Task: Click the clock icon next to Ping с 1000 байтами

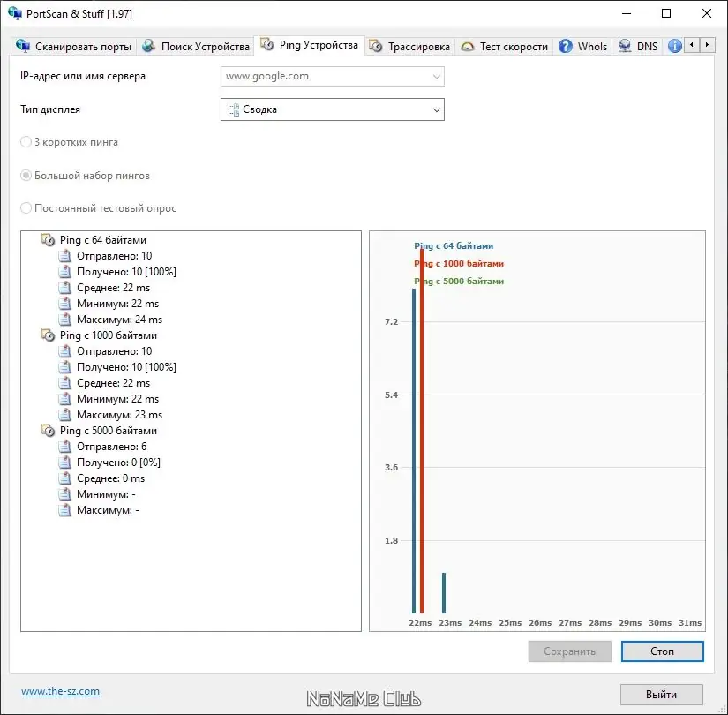Action: click(x=48, y=335)
